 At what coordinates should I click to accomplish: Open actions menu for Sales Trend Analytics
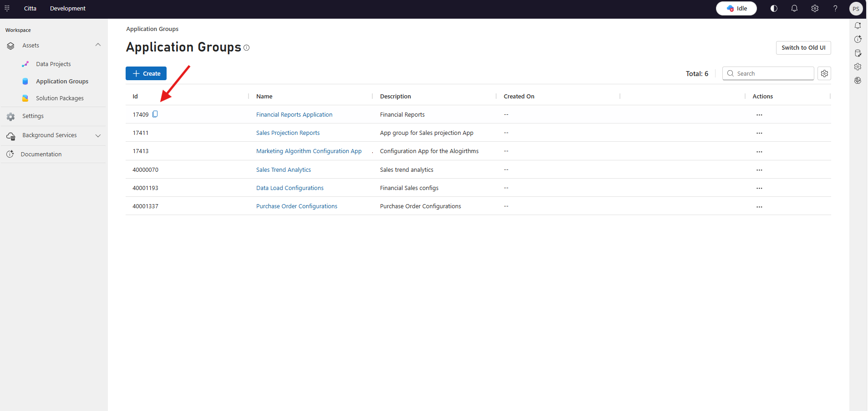(x=759, y=170)
